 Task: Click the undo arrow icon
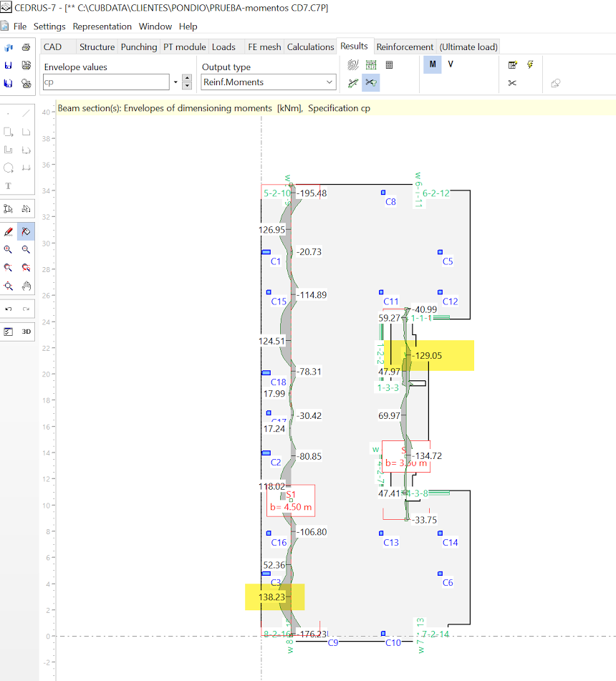8,309
